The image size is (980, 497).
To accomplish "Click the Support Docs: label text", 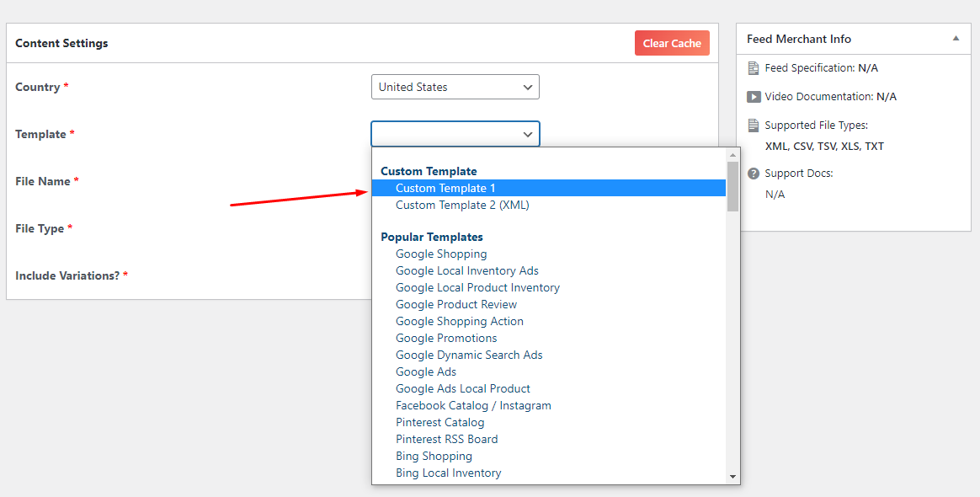I will click(799, 174).
